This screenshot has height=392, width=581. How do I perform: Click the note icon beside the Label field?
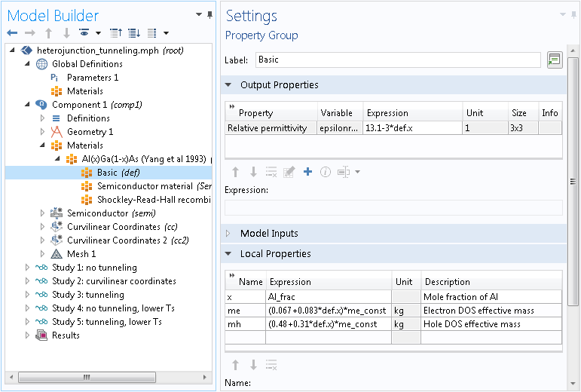click(x=555, y=60)
